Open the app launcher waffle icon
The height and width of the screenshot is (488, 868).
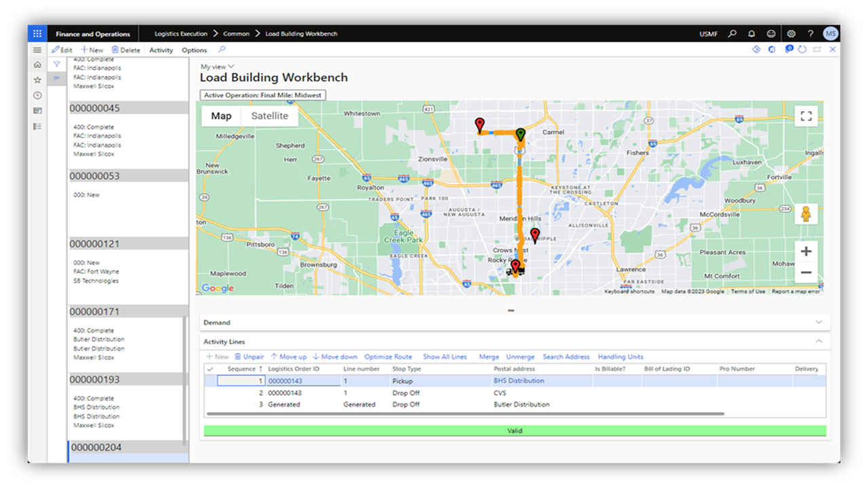tap(37, 34)
